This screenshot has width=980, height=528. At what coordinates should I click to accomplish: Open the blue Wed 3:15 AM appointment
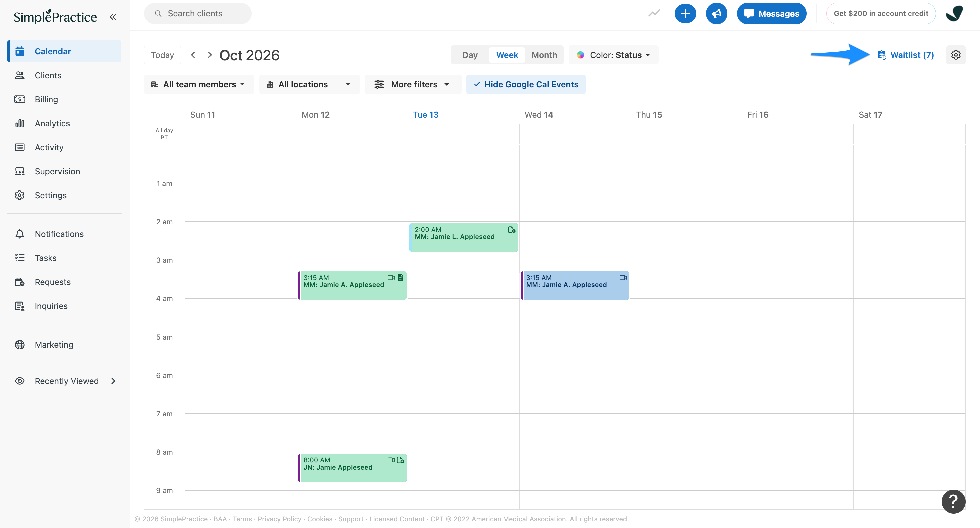pyautogui.click(x=575, y=285)
